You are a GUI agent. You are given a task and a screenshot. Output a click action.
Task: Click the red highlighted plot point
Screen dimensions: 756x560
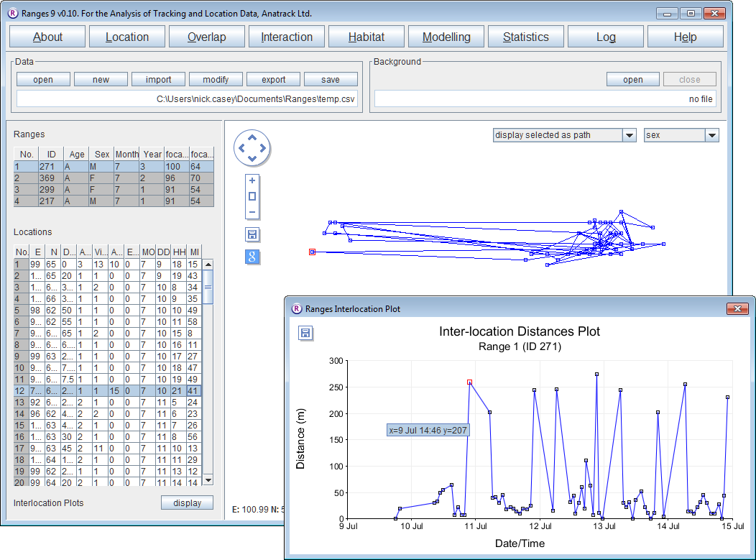(469, 382)
